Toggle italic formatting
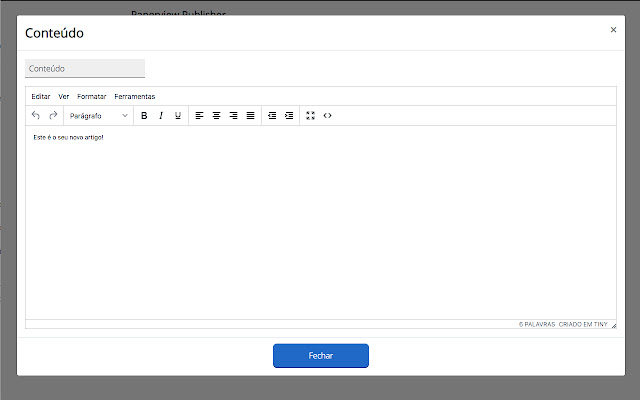This screenshot has width=640, height=400. click(161, 116)
